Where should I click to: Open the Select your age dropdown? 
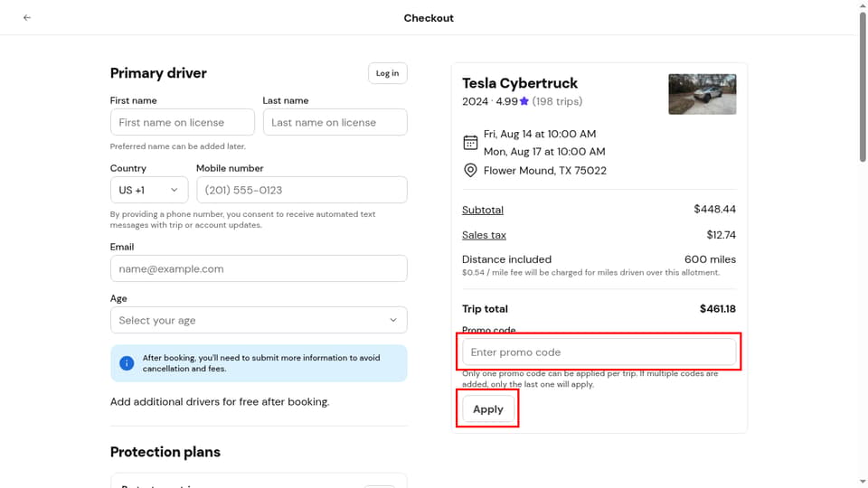pos(259,320)
